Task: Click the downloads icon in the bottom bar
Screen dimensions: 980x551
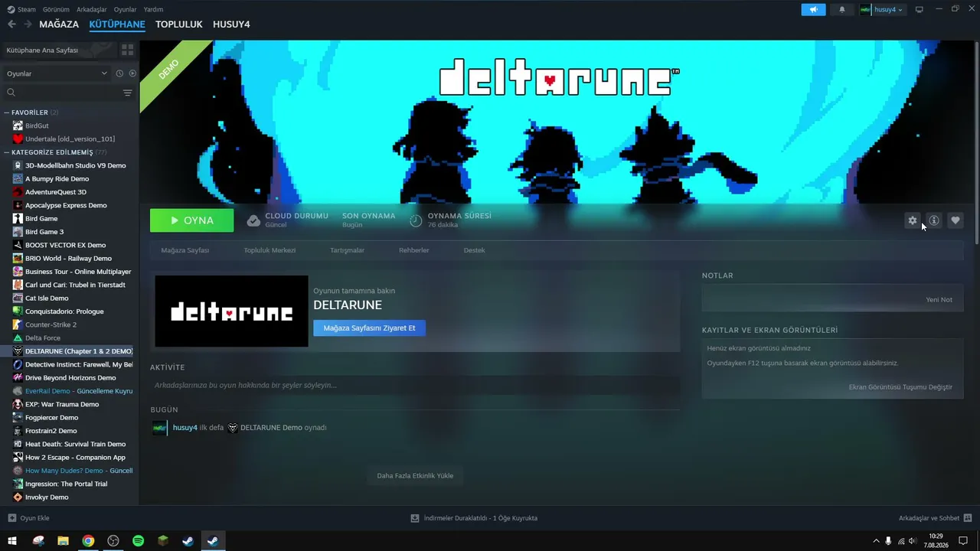Action: [415, 518]
